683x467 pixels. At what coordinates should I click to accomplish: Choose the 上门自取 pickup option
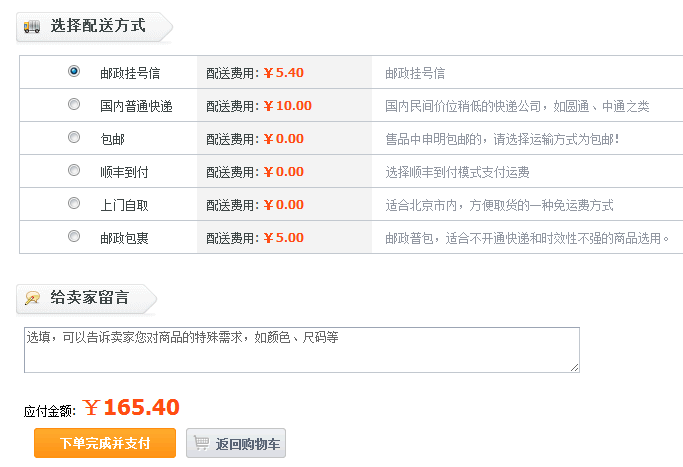tap(74, 203)
